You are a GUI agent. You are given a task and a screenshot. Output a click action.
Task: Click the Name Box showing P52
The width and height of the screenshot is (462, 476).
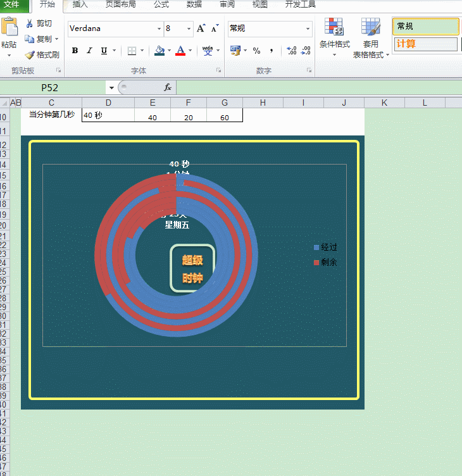point(53,88)
